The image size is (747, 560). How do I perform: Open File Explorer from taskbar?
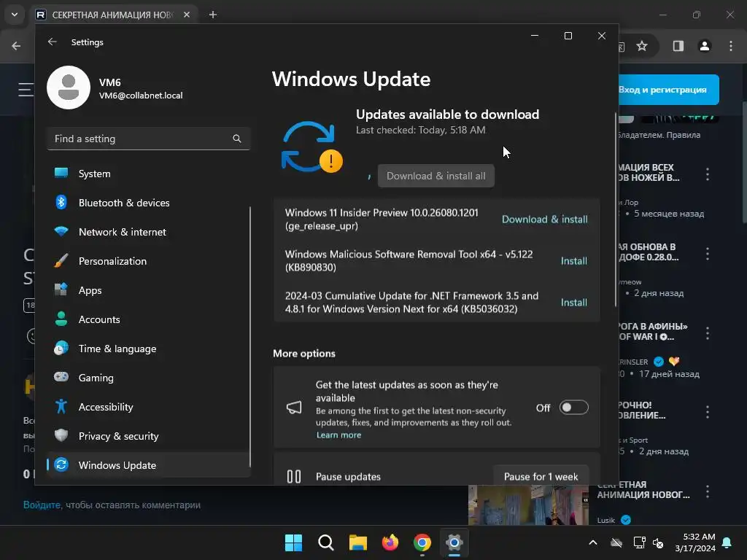357,542
